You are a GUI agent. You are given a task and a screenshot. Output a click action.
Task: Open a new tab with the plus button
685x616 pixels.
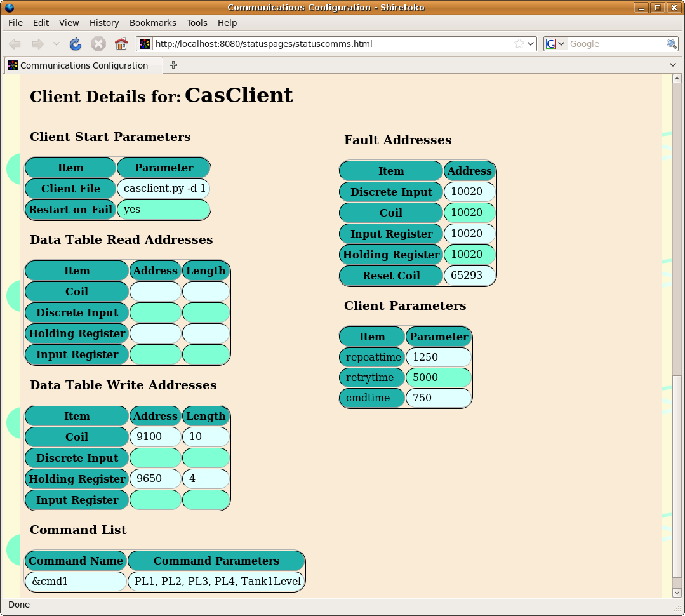[172, 65]
